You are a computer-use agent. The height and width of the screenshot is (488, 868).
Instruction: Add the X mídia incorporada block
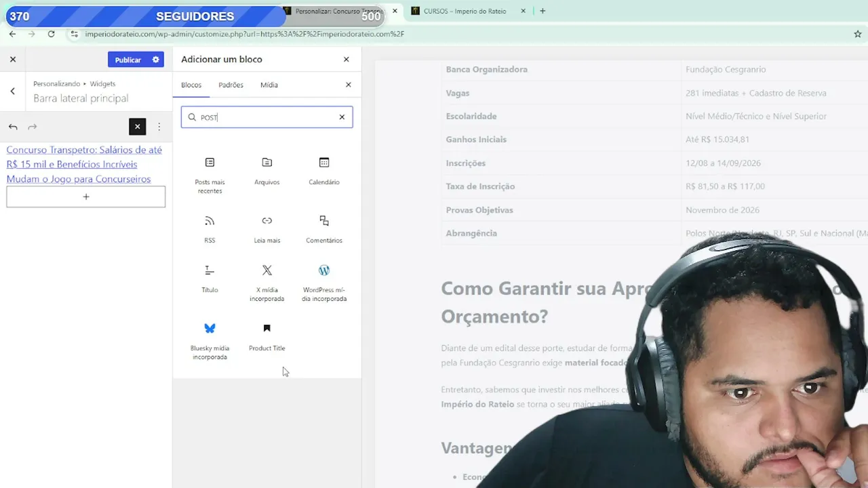[267, 283]
